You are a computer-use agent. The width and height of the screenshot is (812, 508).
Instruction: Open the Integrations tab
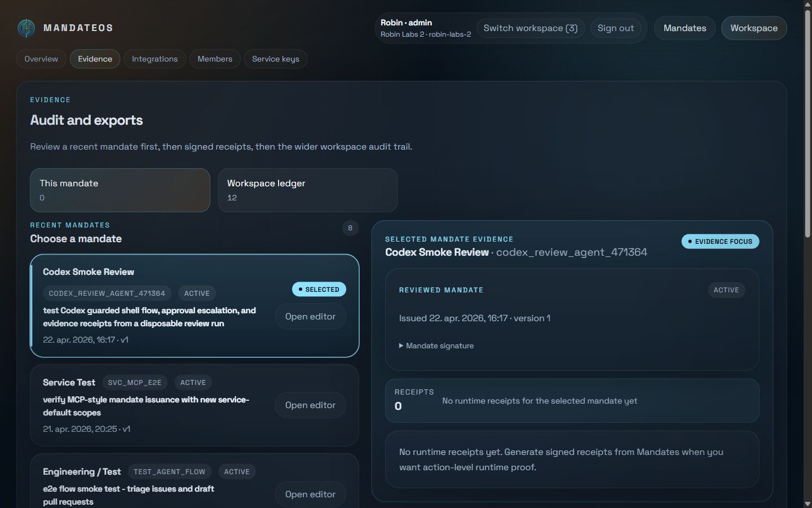pyautogui.click(x=155, y=59)
